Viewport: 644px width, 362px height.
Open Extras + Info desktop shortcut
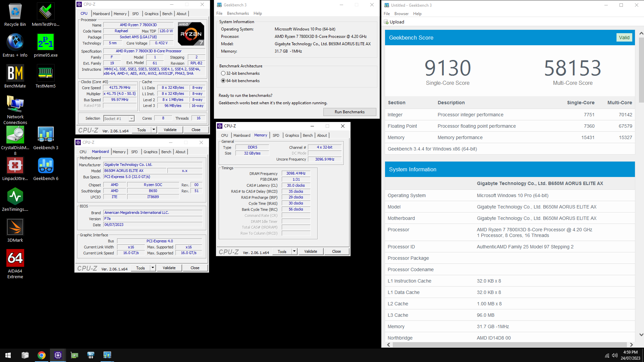point(15,46)
